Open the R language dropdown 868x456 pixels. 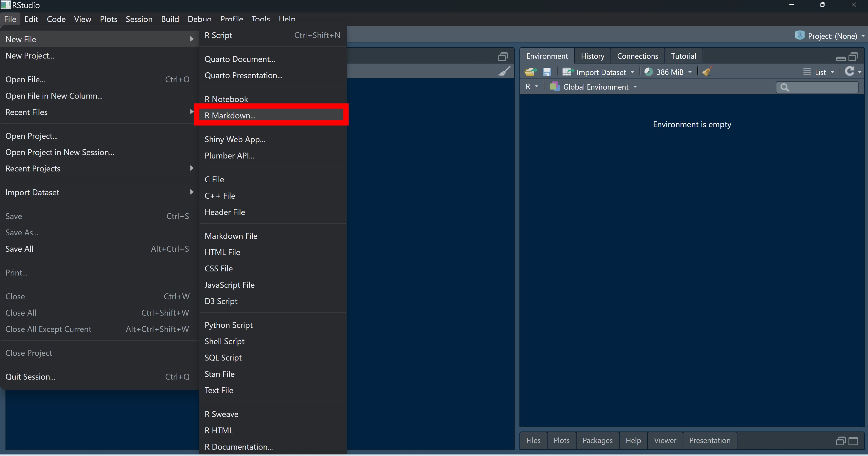tap(532, 87)
